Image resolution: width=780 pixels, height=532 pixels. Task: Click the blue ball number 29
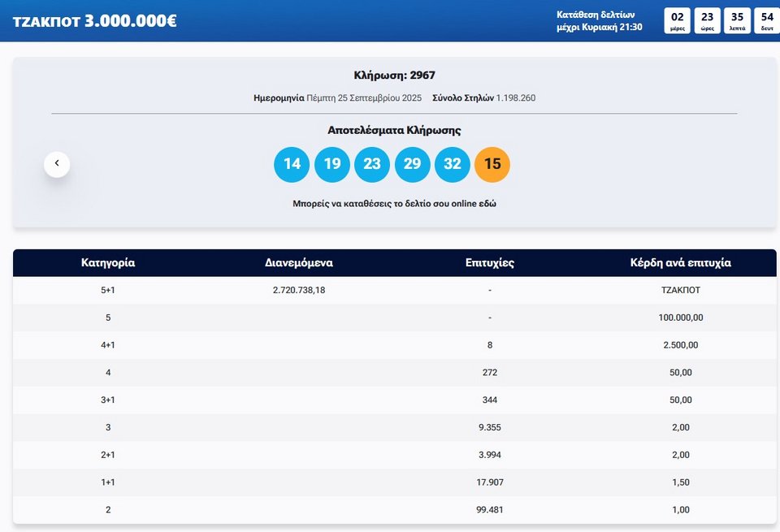[x=412, y=164]
